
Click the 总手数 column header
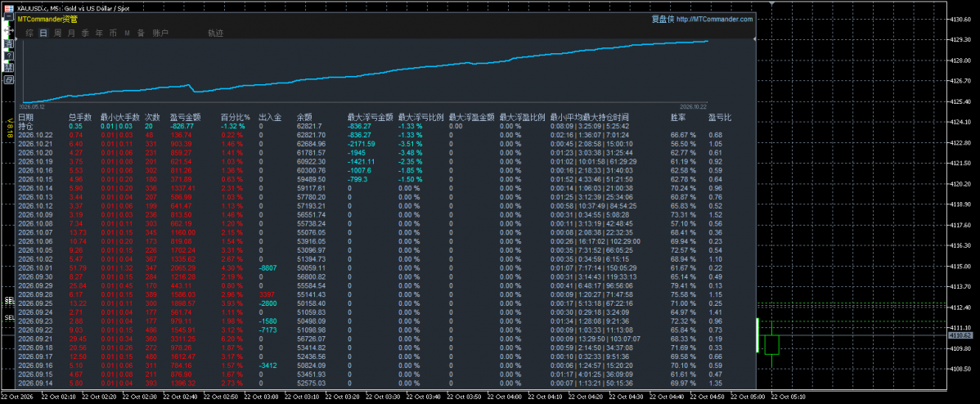click(x=80, y=117)
